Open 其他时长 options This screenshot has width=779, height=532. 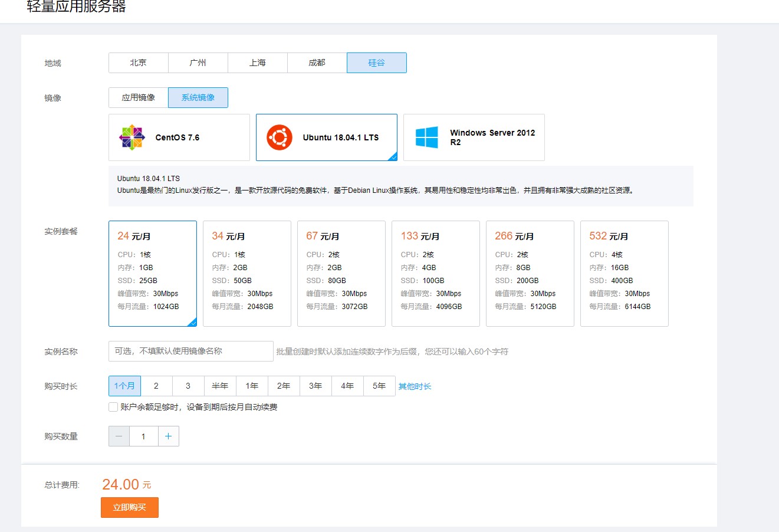pyautogui.click(x=415, y=386)
